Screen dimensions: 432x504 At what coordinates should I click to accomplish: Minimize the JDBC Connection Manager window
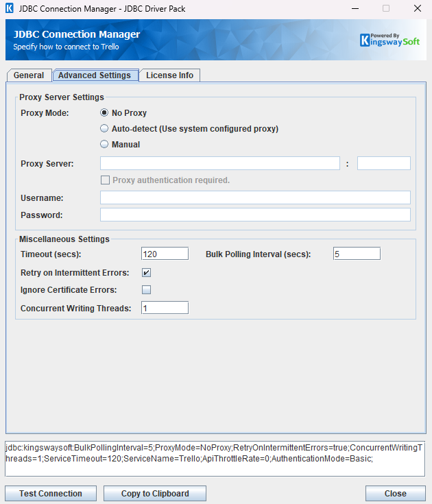pyautogui.click(x=355, y=8)
